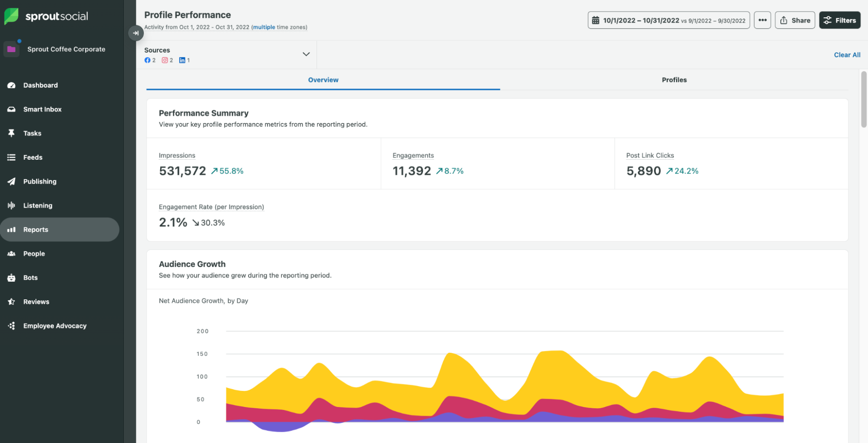Open the date range picker
The width and height of the screenshot is (868, 443).
[x=669, y=20]
